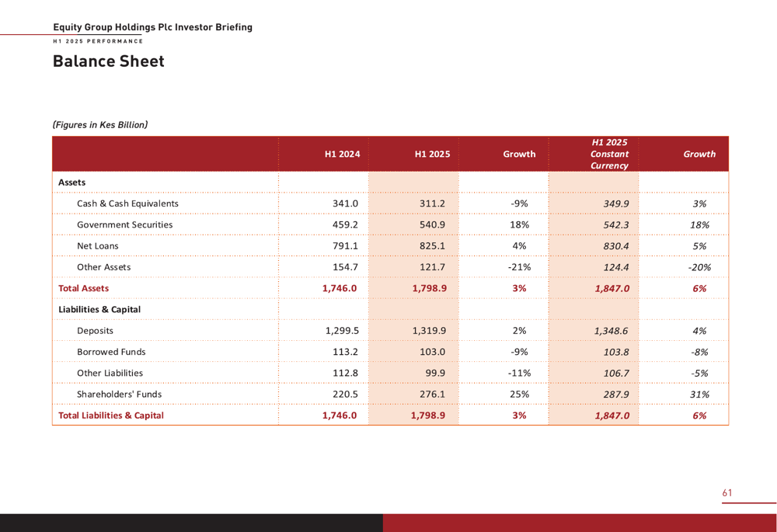Select the 'Assets' section label

(x=71, y=183)
